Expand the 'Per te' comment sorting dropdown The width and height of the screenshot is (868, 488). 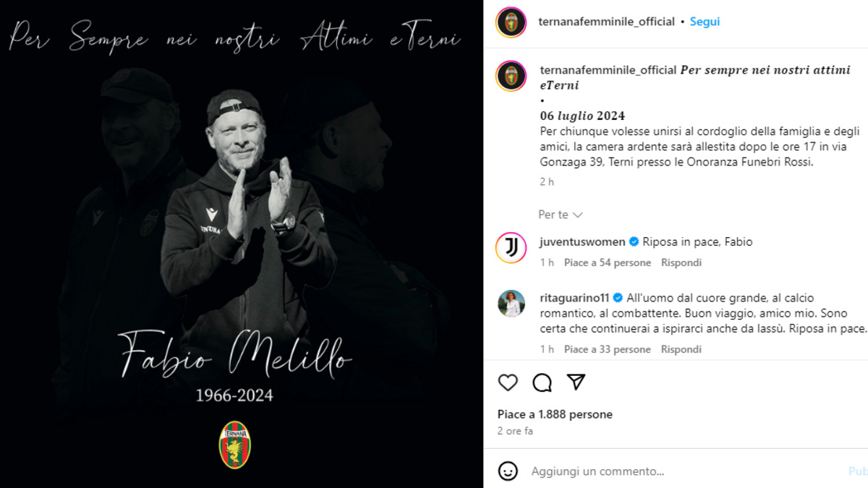pyautogui.click(x=561, y=215)
